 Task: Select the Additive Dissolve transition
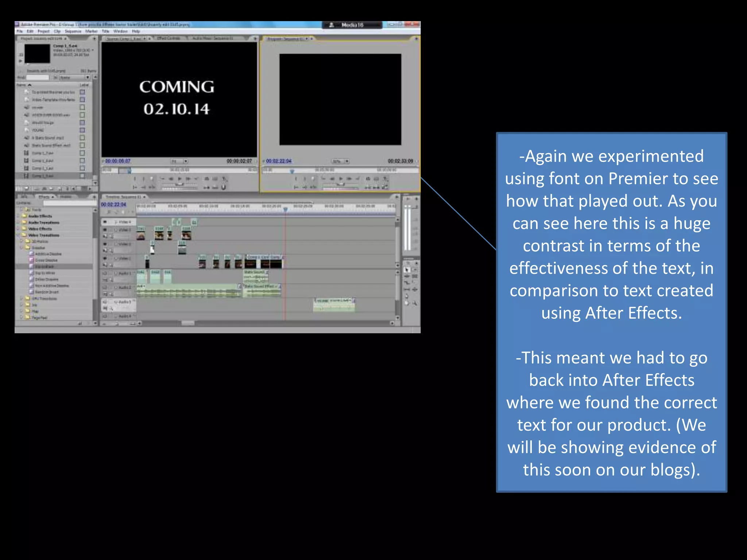coord(48,254)
